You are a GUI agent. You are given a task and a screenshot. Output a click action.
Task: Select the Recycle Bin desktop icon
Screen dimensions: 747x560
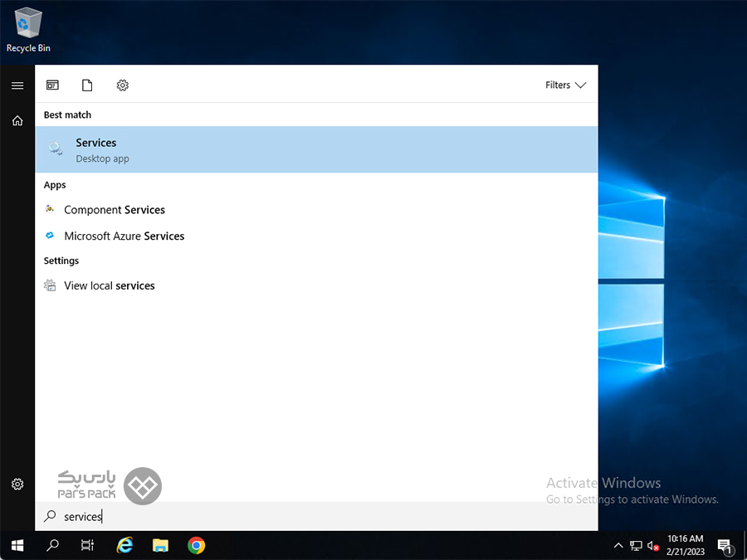click(x=28, y=30)
